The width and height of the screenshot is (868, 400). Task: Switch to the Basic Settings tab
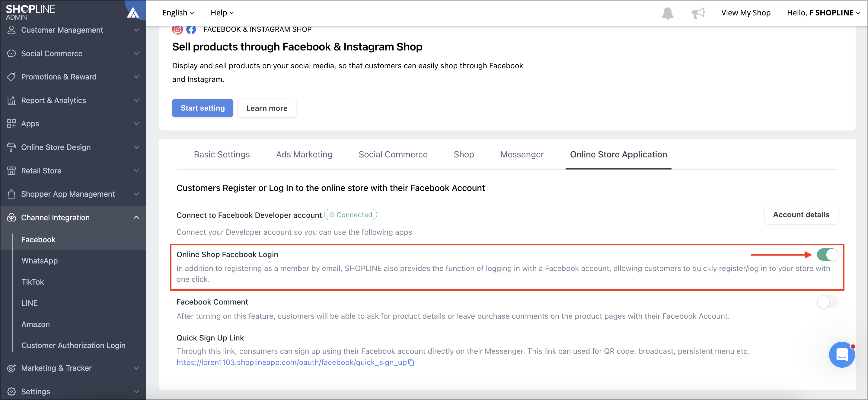pyautogui.click(x=222, y=154)
